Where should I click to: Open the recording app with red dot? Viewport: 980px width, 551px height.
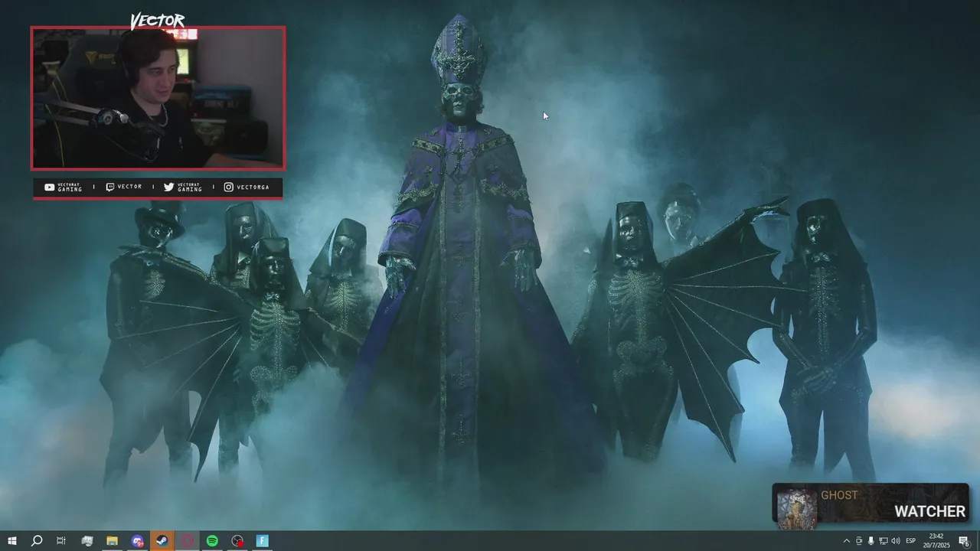click(x=237, y=541)
